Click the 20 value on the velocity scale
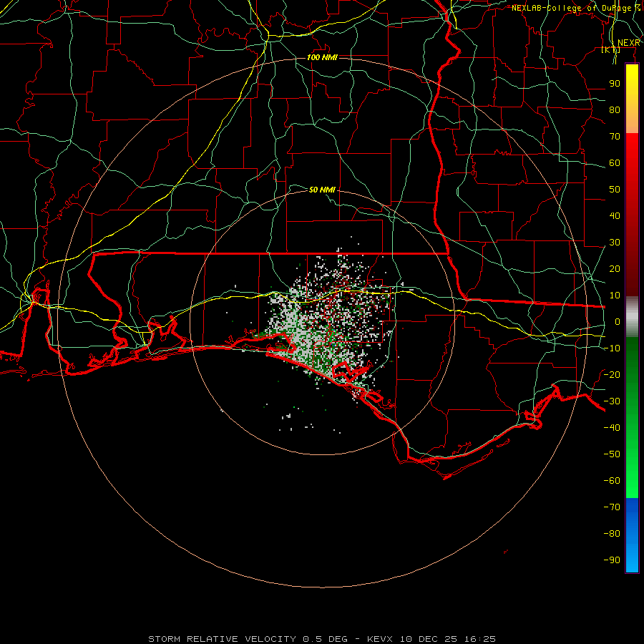Viewport: 644px width, 644px height. [x=615, y=269]
